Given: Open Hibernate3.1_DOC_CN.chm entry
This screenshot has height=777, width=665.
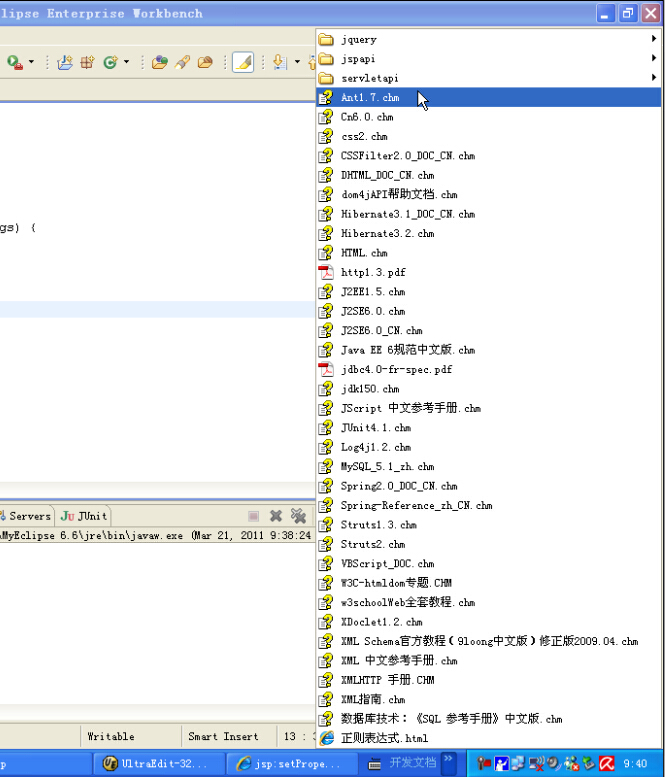Looking at the screenshot, I should [489, 214].
